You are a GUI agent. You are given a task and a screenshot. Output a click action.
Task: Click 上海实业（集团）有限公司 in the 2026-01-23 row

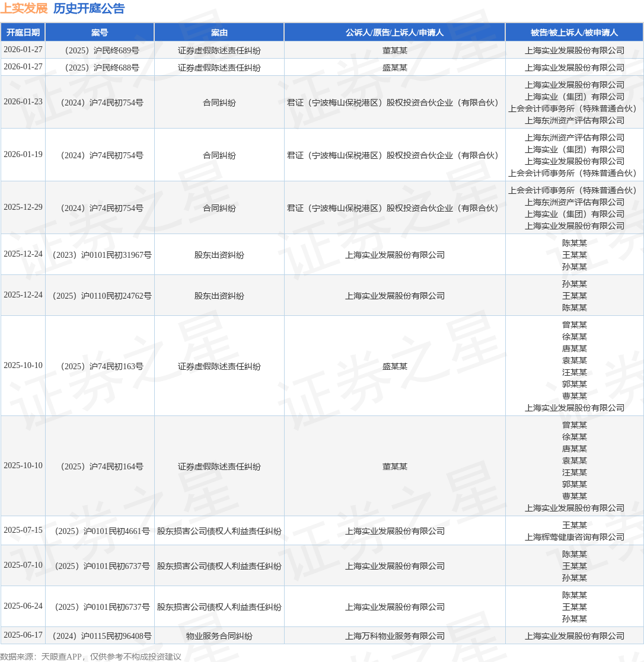coord(574,97)
